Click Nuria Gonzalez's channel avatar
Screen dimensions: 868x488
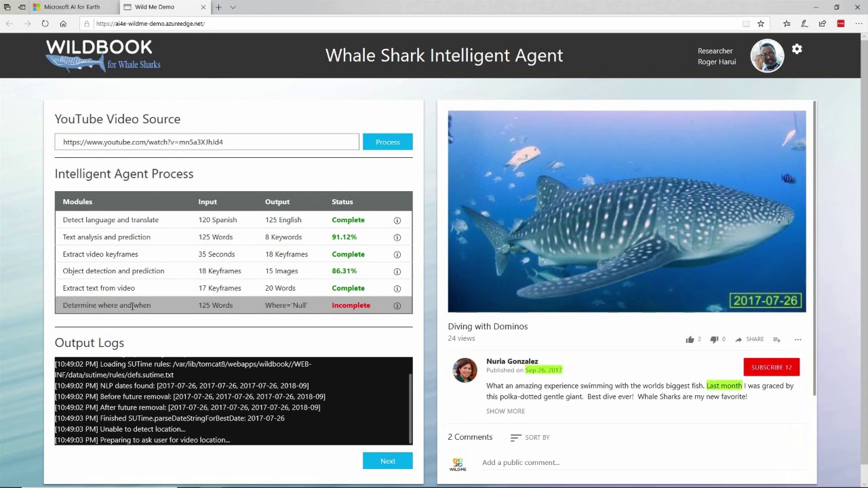(x=465, y=370)
